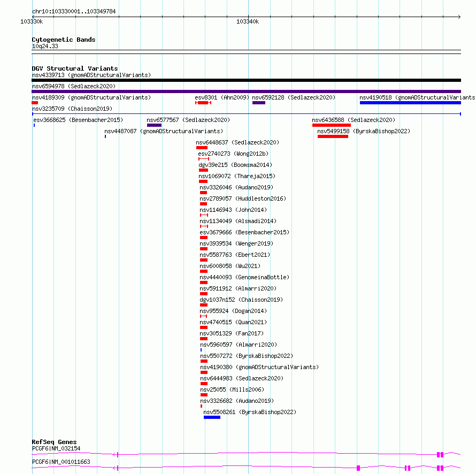Image resolution: width=476 pixels, height=474 pixels.
Task: Click nsv6444983 (Sedlazeck2020) label
Action: click(242, 378)
